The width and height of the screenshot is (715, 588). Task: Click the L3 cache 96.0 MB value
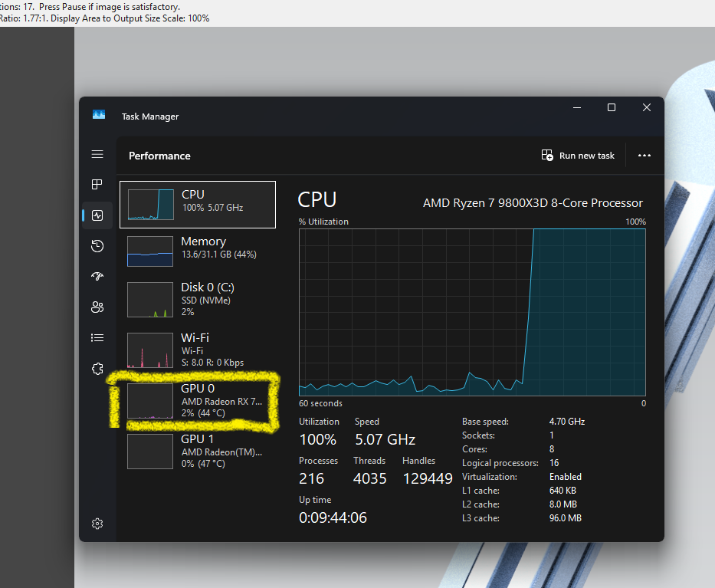click(x=566, y=518)
